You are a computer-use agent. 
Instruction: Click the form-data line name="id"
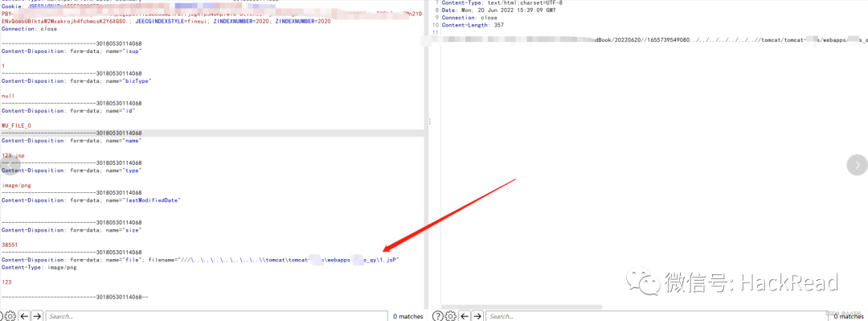(68, 111)
